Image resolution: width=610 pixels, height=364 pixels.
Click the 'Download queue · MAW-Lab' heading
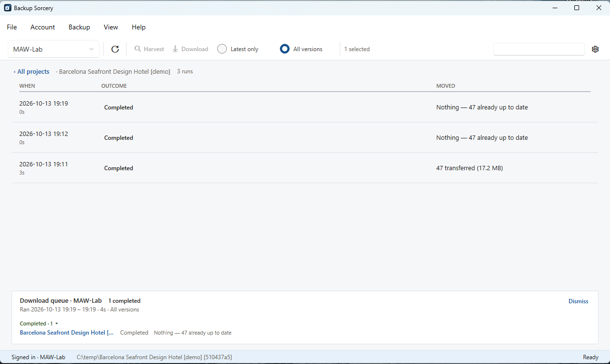pos(61,301)
